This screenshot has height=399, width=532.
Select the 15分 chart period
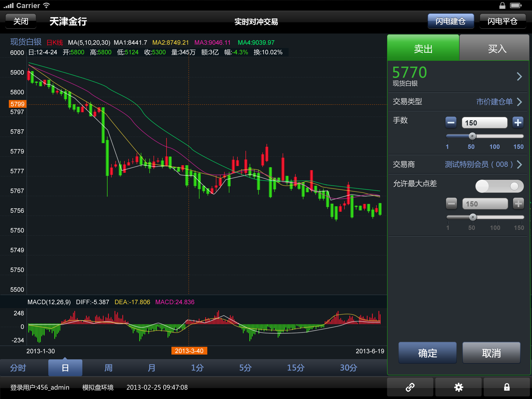pos(296,368)
